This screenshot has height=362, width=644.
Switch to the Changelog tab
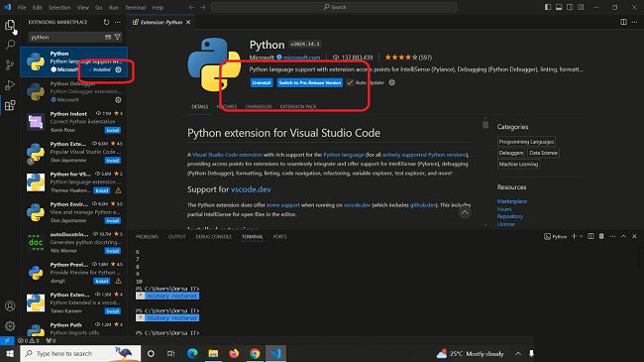259,106
